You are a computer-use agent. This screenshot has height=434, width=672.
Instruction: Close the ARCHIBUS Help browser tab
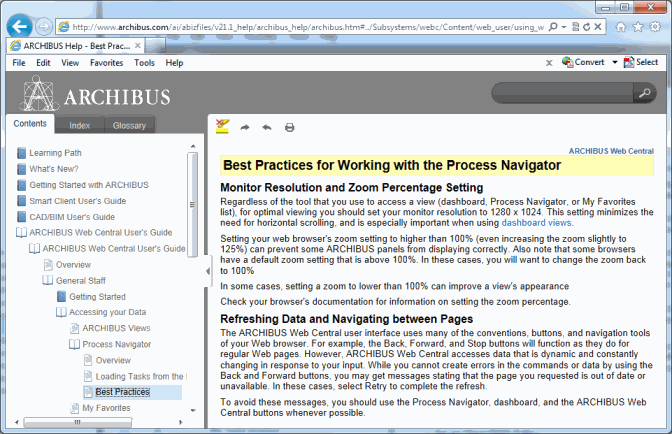(x=138, y=45)
